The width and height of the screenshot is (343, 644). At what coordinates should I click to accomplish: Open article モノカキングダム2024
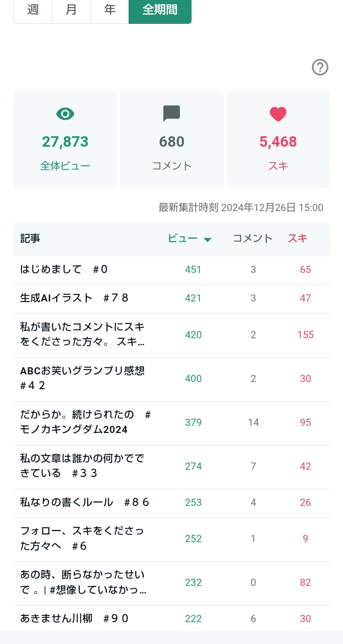click(x=171, y=423)
